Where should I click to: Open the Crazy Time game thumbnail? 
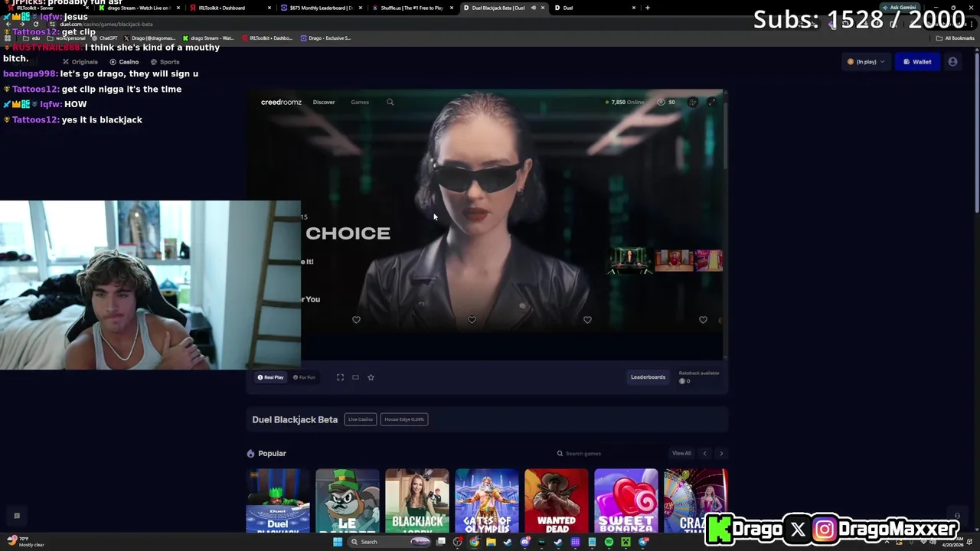696,500
